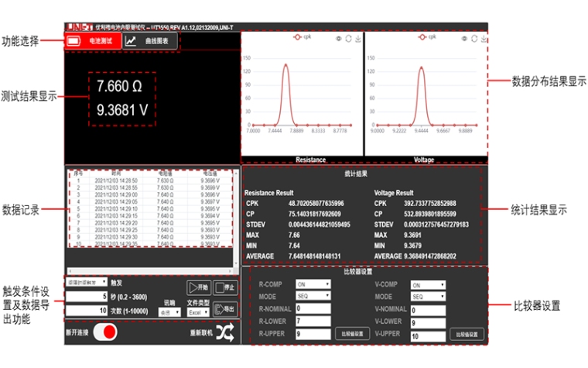Click the V-NOMINAL input field
Image resolution: width=588 pixels, height=368 pixels.
point(429,310)
